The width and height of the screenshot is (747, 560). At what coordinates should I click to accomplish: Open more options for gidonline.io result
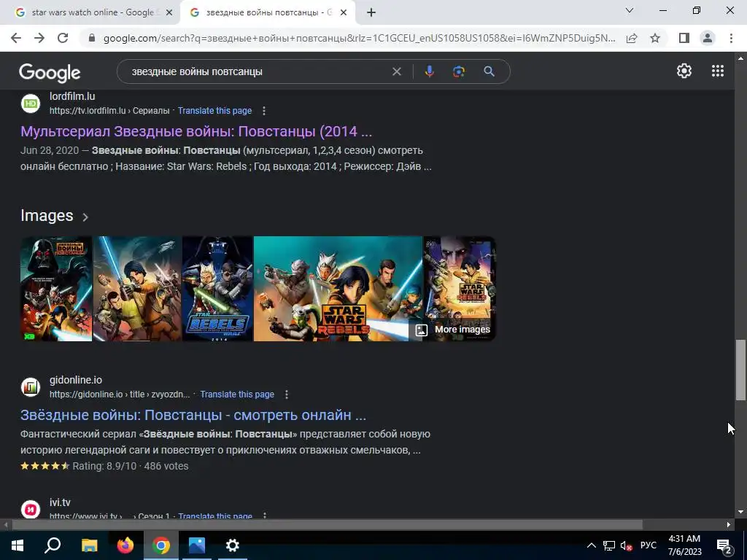286,394
